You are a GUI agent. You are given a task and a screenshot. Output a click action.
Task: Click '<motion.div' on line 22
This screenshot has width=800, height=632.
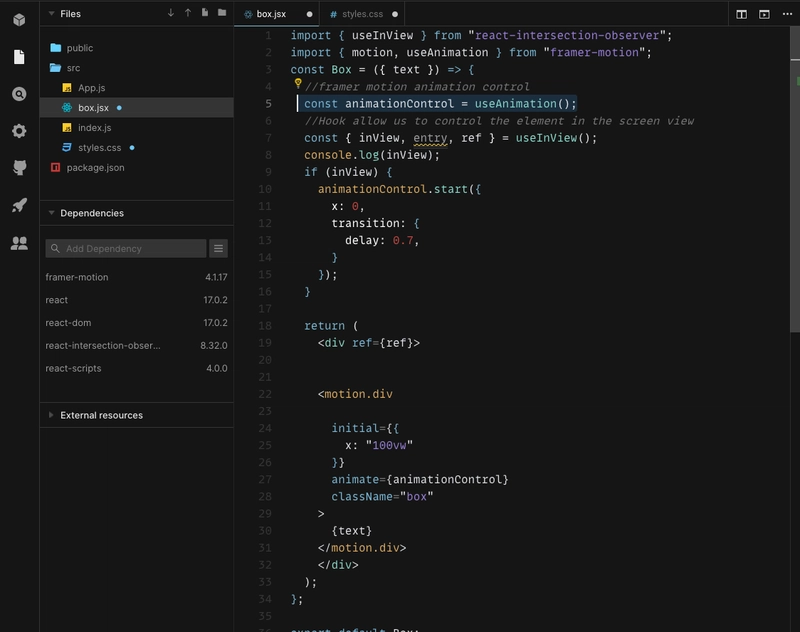355,394
